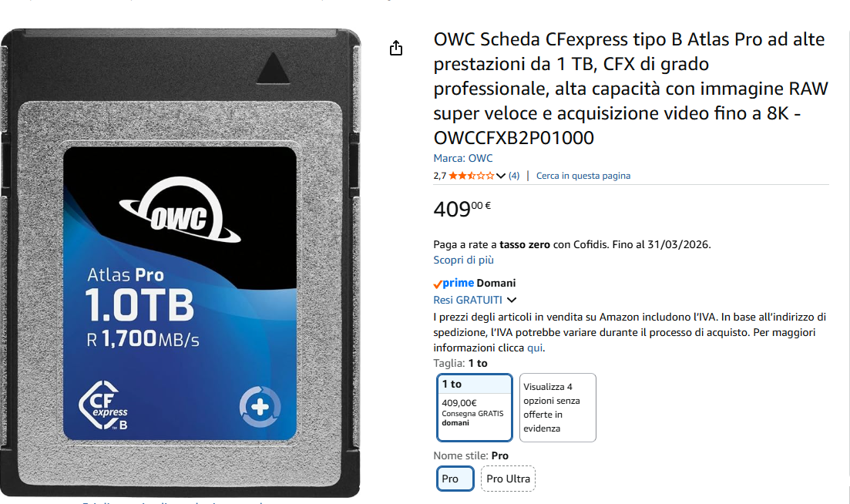Click Resi GRATUITI text link
850x504 pixels.
[468, 300]
